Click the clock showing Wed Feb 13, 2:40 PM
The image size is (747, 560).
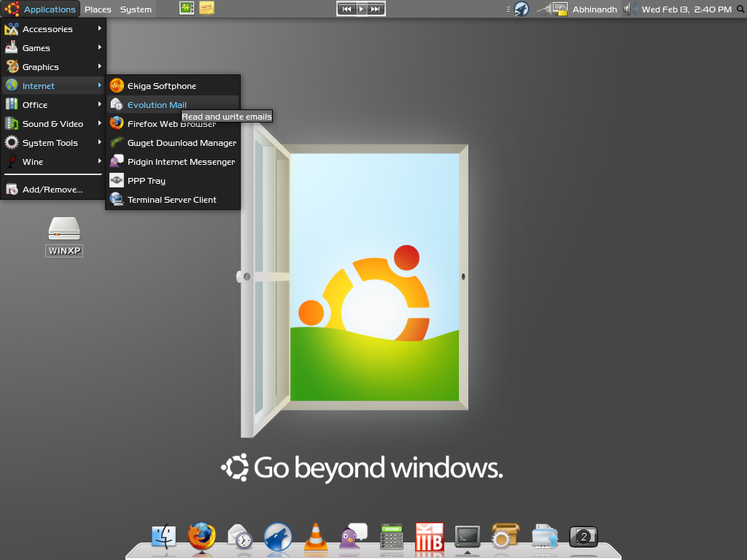click(686, 9)
